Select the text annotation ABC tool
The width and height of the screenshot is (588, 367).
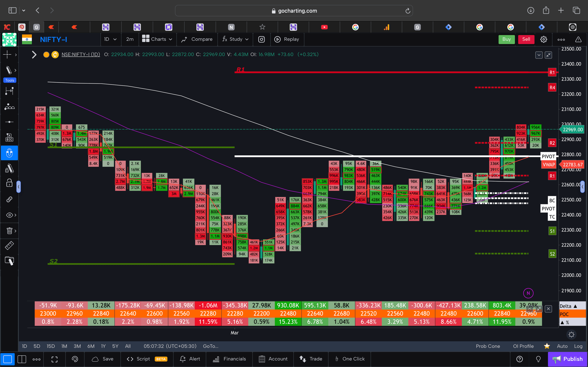tap(9, 137)
